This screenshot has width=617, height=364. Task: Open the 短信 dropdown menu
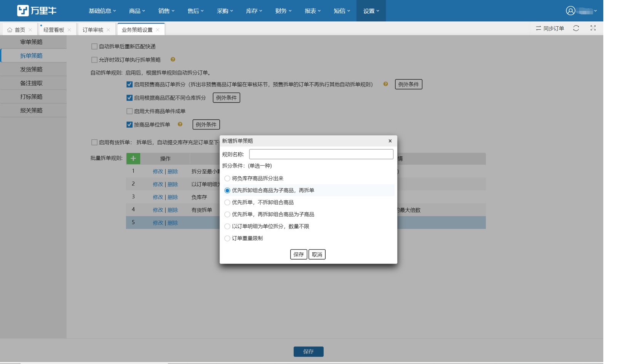coord(342,11)
